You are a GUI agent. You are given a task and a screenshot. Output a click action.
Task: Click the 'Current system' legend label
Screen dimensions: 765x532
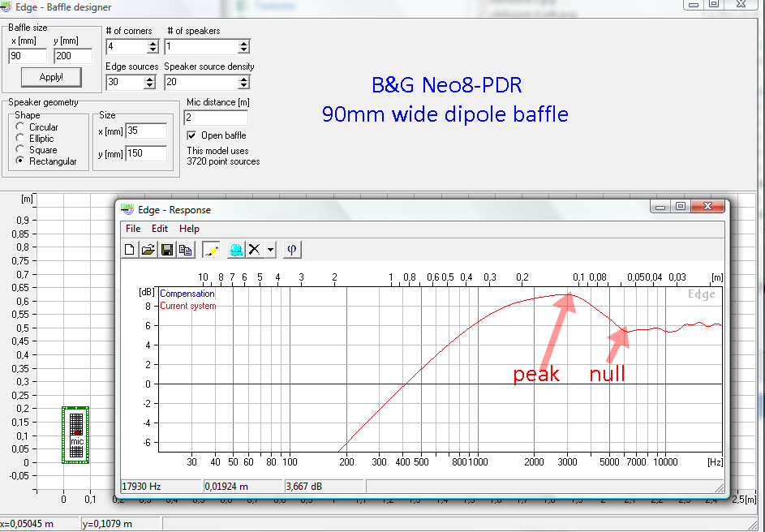[x=188, y=306]
